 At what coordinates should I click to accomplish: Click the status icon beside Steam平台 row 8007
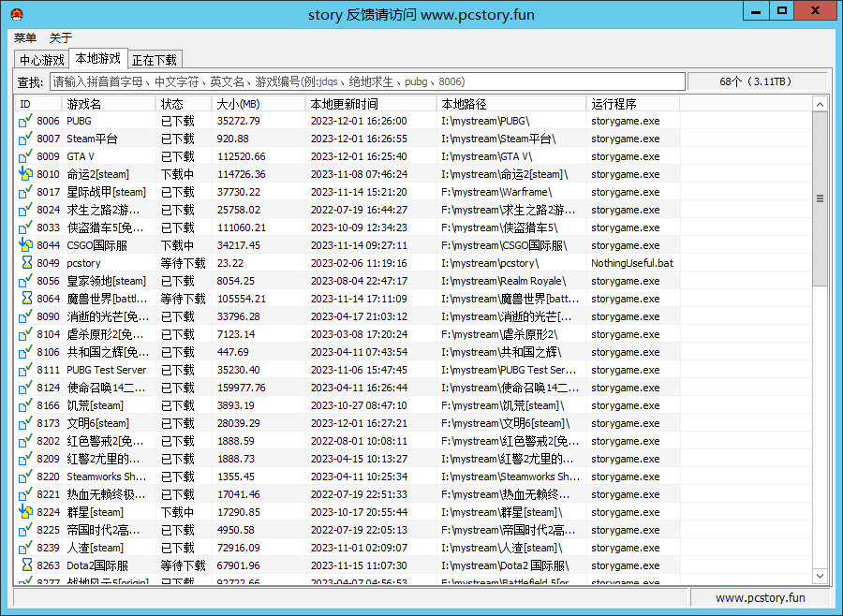(25, 139)
